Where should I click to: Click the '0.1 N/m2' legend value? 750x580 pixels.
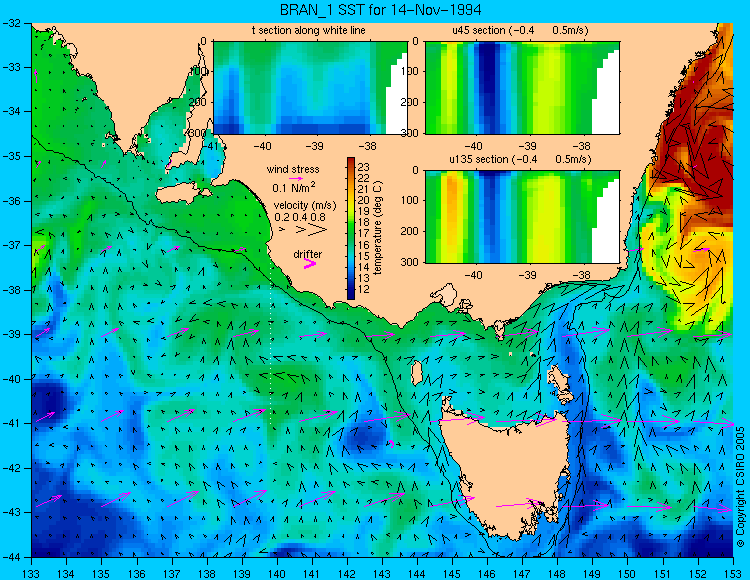click(294, 187)
